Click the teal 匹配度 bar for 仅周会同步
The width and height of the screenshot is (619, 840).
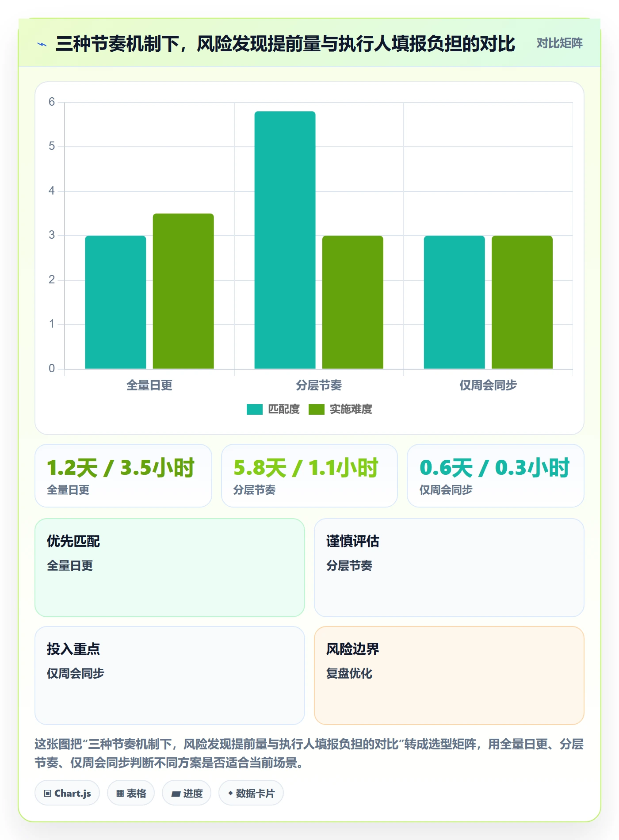pos(455,302)
